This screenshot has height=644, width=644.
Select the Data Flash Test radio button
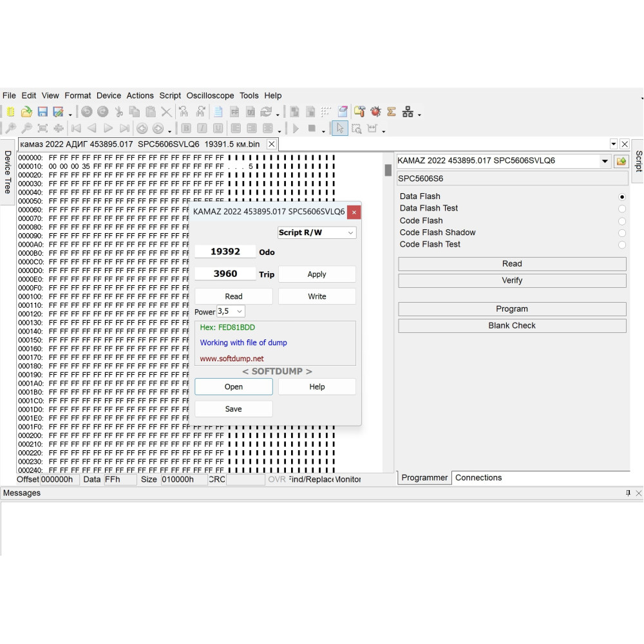pos(622,209)
